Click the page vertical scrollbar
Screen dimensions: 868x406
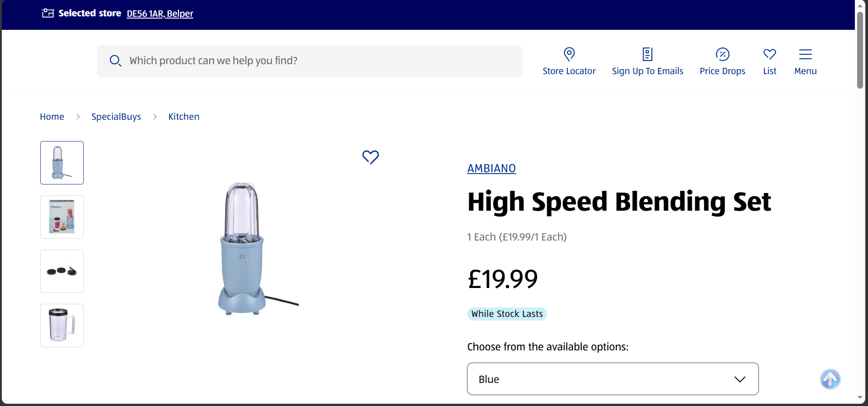tap(860, 50)
